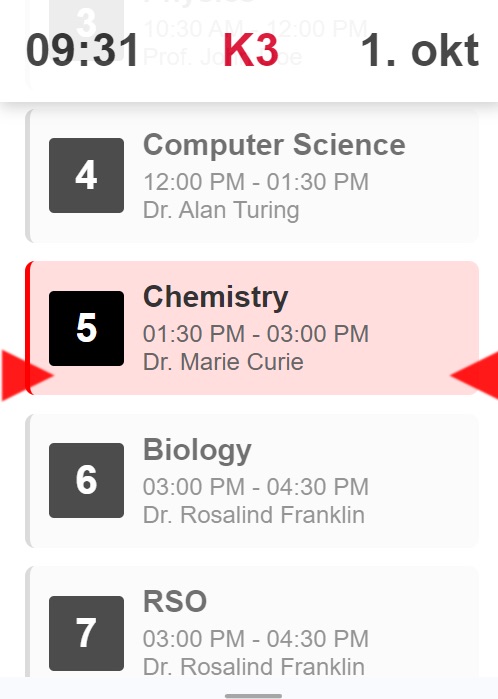The width and height of the screenshot is (498, 699).
Task: Click the number 7 period badge
Action: pos(86,633)
